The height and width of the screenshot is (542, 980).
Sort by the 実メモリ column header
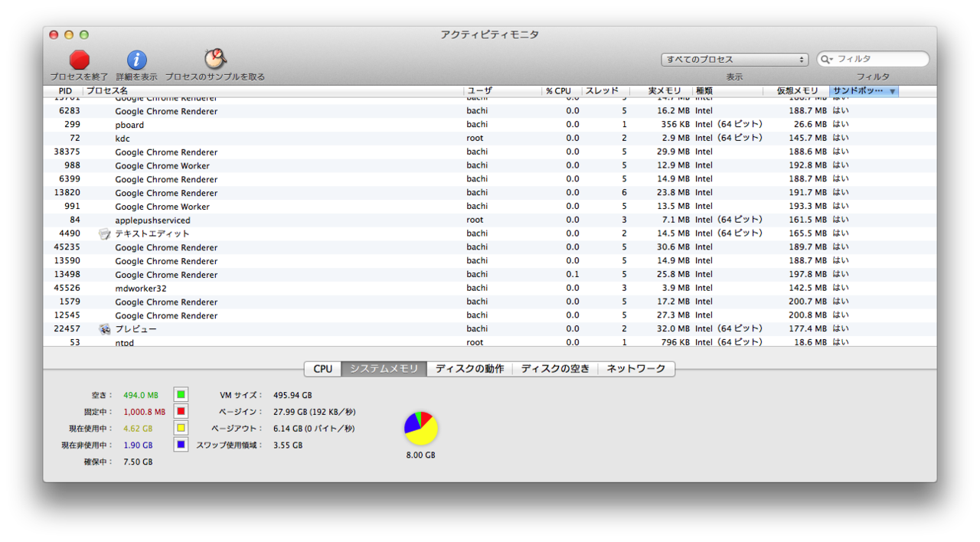point(661,91)
